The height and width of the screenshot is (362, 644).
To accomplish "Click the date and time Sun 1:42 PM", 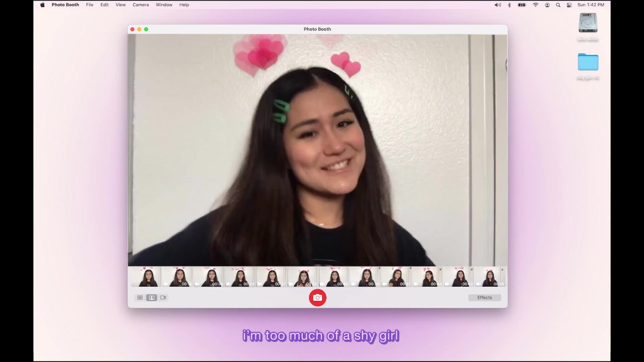I will click(x=591, y=5).
